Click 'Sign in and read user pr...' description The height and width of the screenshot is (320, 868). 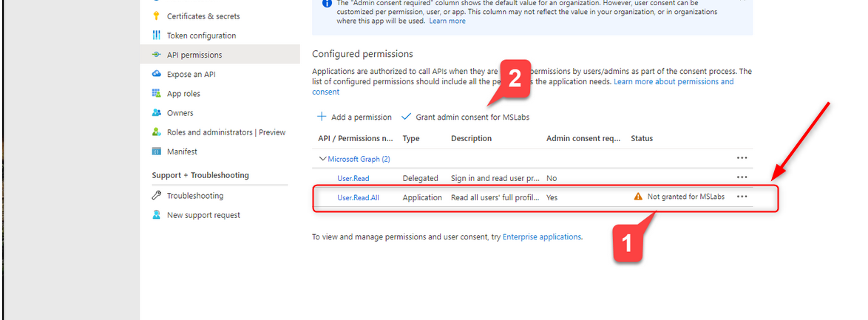click(495, 178)
